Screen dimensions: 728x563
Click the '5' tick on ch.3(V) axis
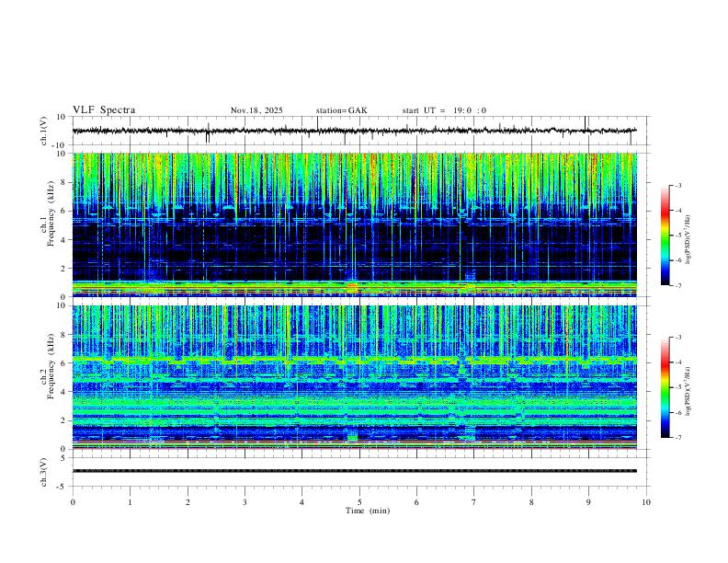(x=63, y=458)
